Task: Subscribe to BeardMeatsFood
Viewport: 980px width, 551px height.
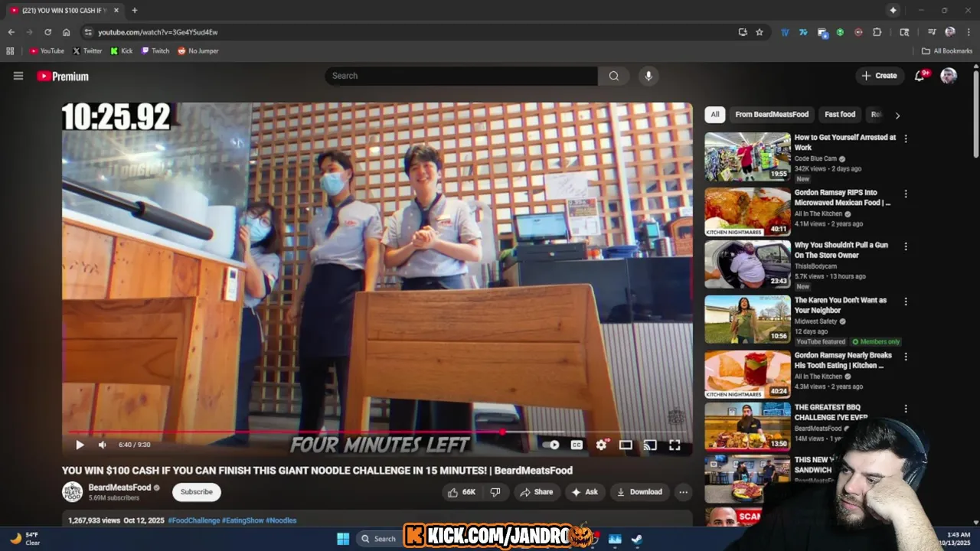Action: point(197,492)
